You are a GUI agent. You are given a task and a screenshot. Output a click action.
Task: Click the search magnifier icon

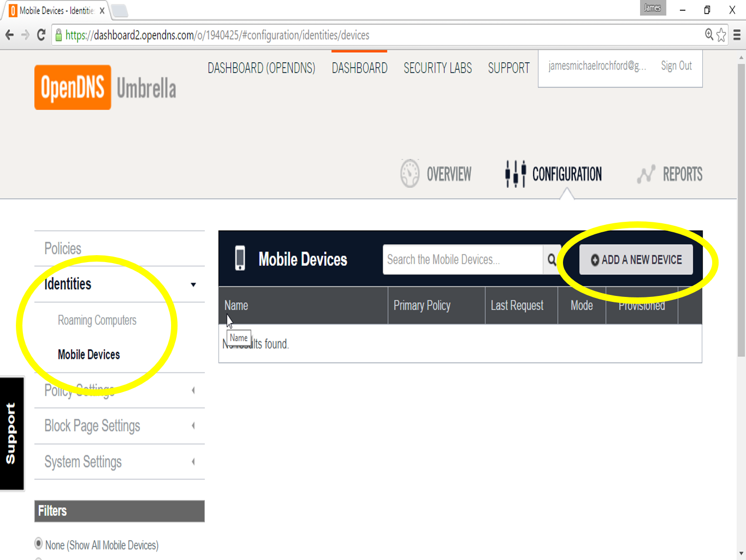tap(552, 260)
